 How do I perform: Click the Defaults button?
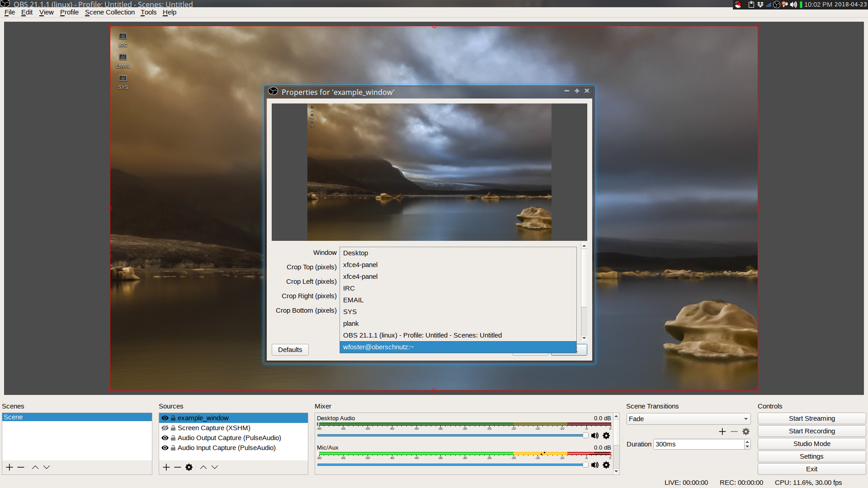(290, 350)
